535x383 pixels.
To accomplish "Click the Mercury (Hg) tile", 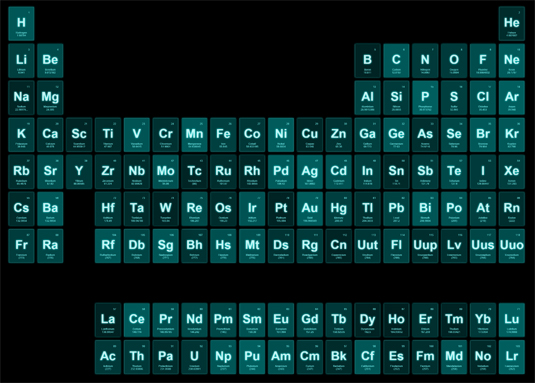I will (x=338, y=209).
